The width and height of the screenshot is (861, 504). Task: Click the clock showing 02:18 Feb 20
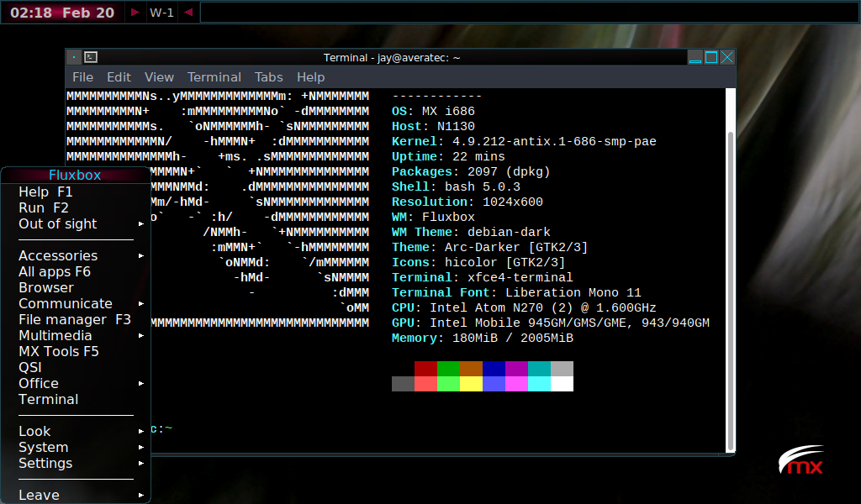62,13
